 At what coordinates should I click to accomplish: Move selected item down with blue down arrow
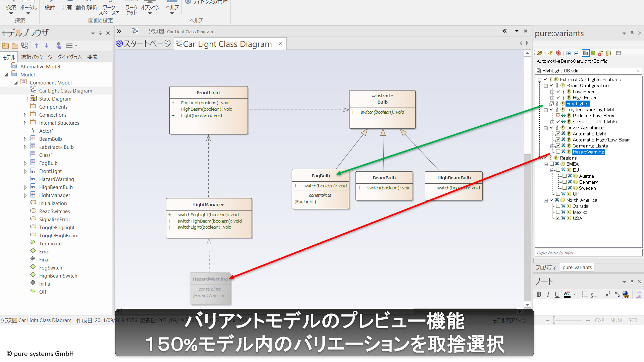pos(46,46)
